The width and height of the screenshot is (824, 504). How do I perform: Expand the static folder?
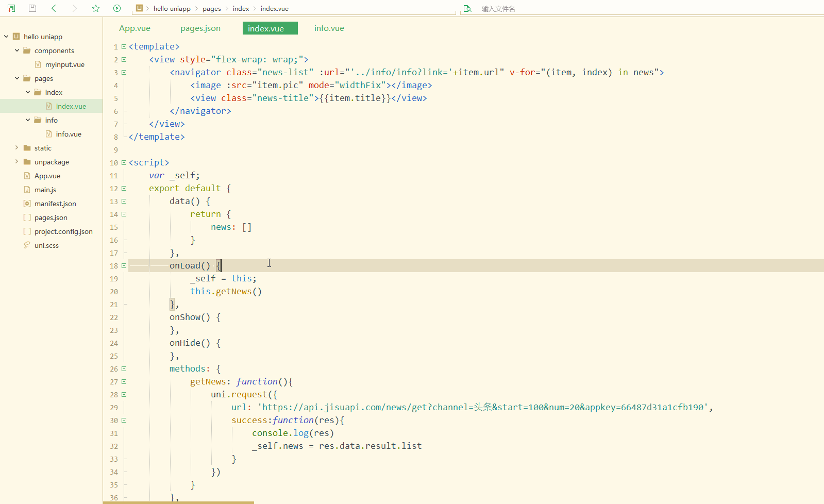pos(17,148)
